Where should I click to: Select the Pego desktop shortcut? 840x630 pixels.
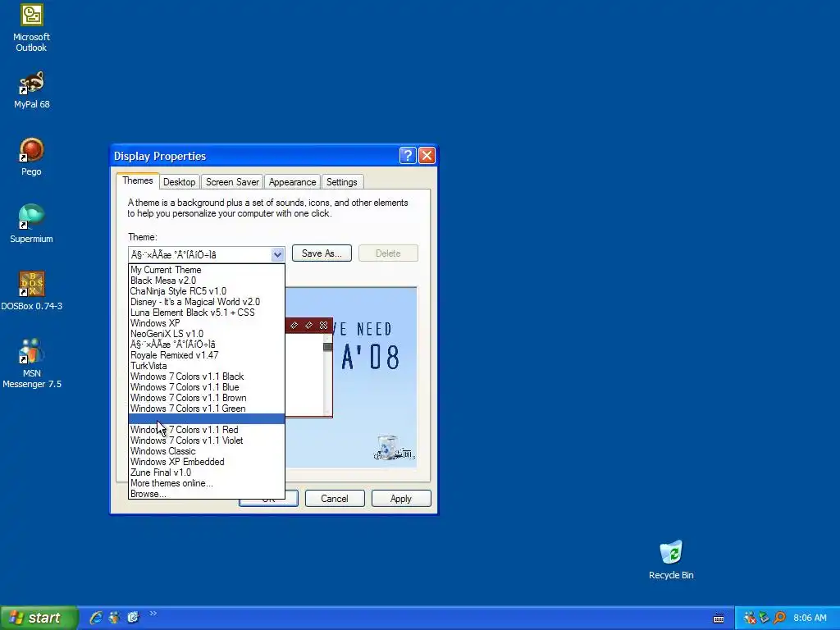pos(31,157)
